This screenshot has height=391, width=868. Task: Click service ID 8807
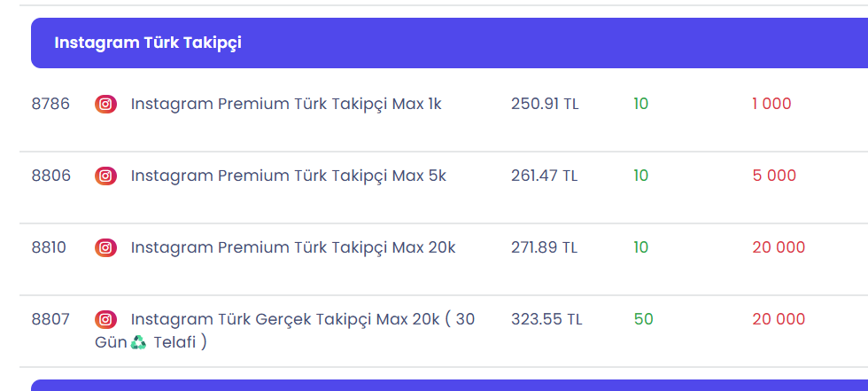51,319
